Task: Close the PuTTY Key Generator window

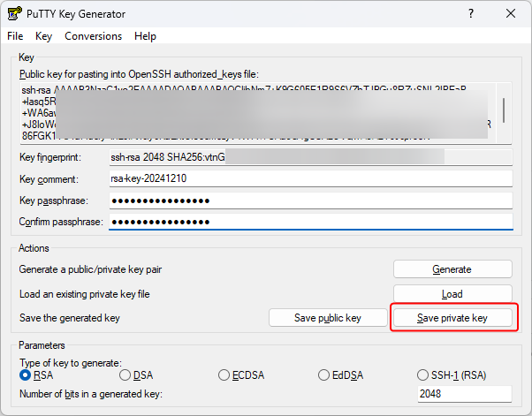Action: [x=511, y=13]
